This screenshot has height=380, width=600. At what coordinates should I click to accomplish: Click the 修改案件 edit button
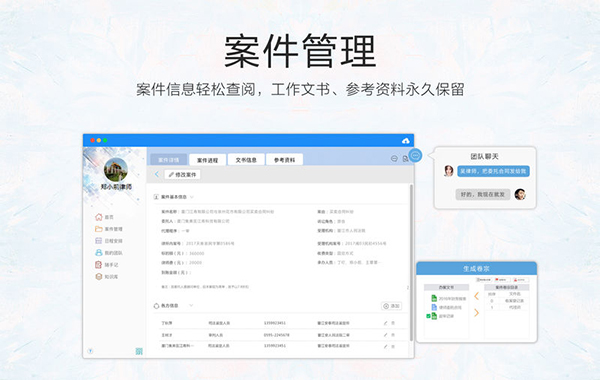pyautogui.click(x=183, y=175)
